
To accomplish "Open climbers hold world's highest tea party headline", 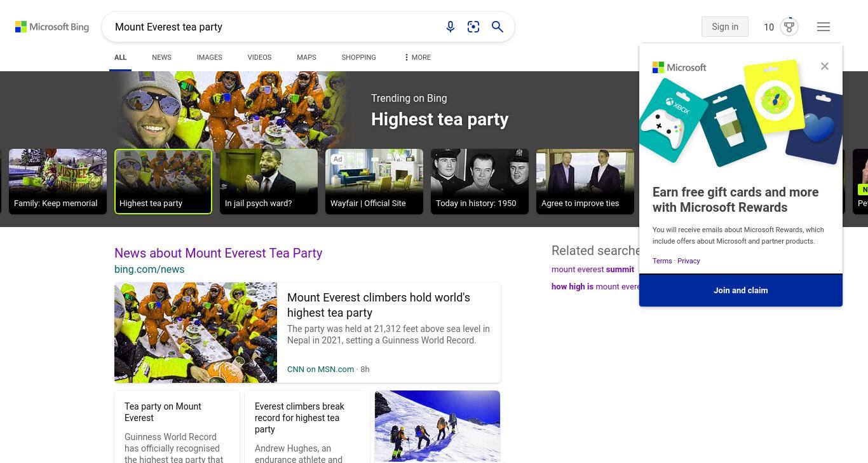I will coord(379,305).
